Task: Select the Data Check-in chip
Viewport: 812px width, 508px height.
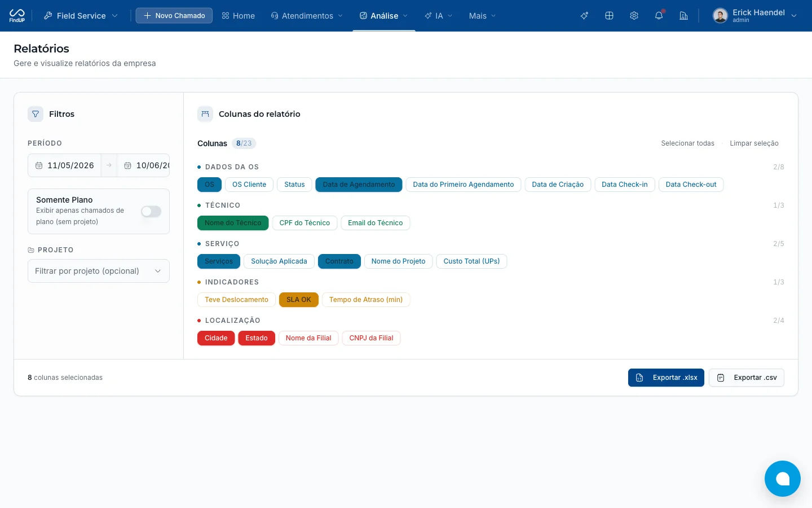Action: pos(625,185)
